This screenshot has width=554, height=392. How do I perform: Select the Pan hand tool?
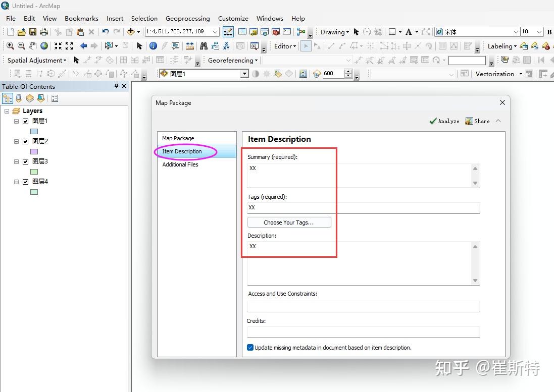[32, 46]
